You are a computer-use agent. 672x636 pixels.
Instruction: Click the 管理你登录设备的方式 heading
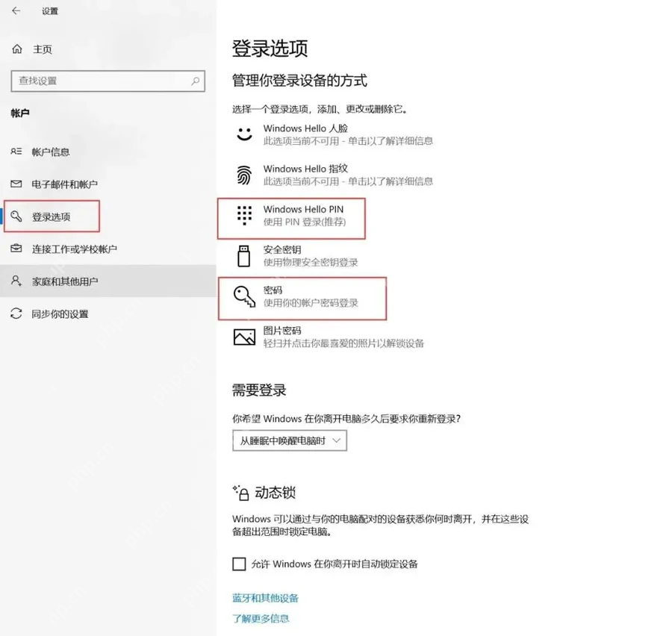(299, 81)
